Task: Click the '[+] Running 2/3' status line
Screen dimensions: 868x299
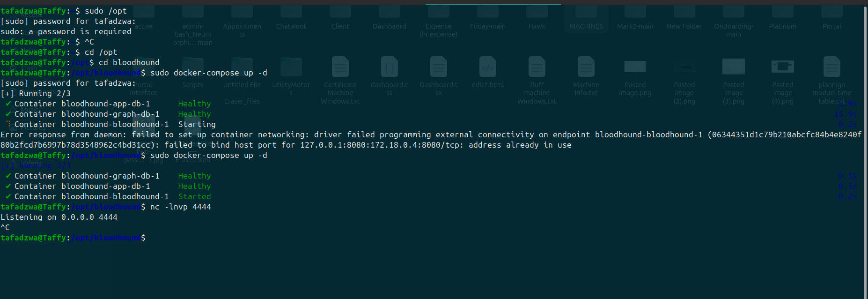Action: click(x=36, y=93)
